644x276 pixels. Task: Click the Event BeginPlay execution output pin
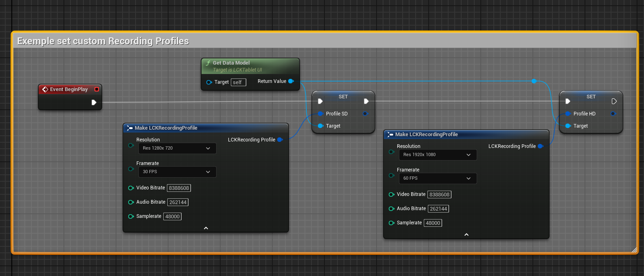click(x=94, y=102)
